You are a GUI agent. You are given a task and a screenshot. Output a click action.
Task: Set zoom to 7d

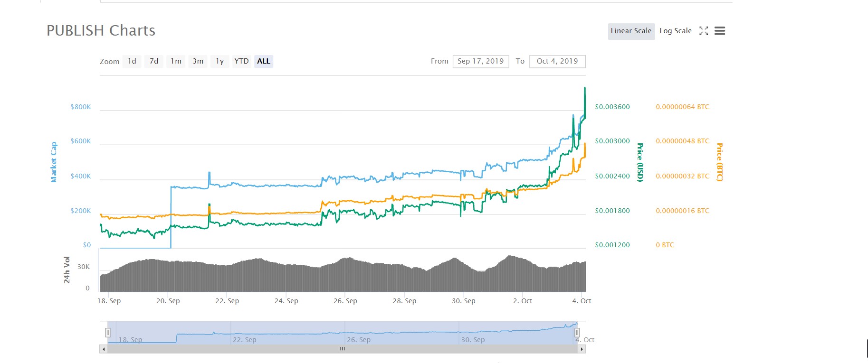click(154, 61)
